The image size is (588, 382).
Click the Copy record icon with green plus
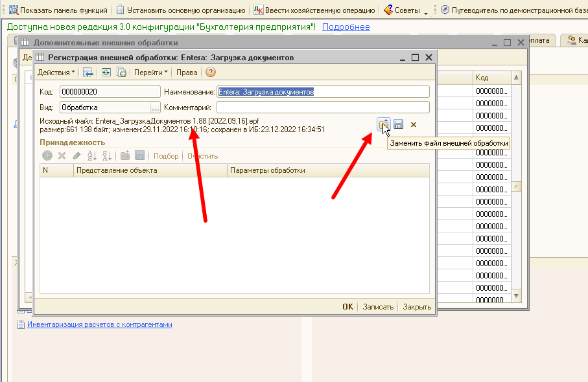point(121,73)
